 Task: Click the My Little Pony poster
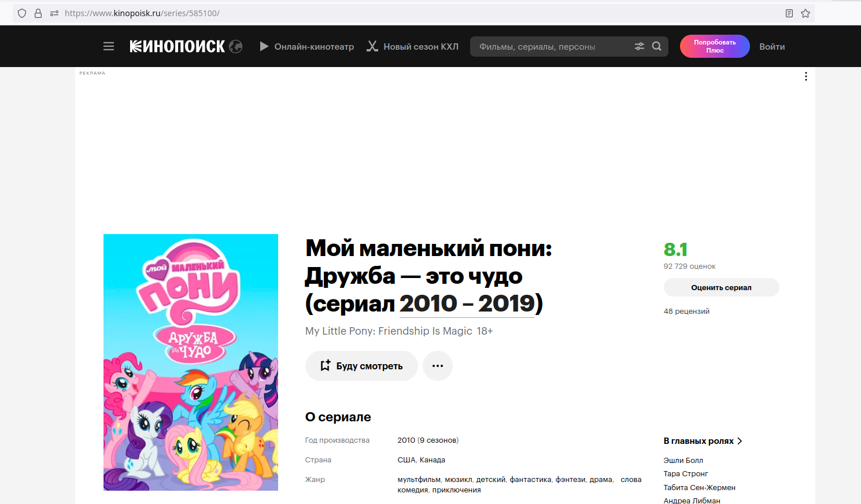coord(191,362)
